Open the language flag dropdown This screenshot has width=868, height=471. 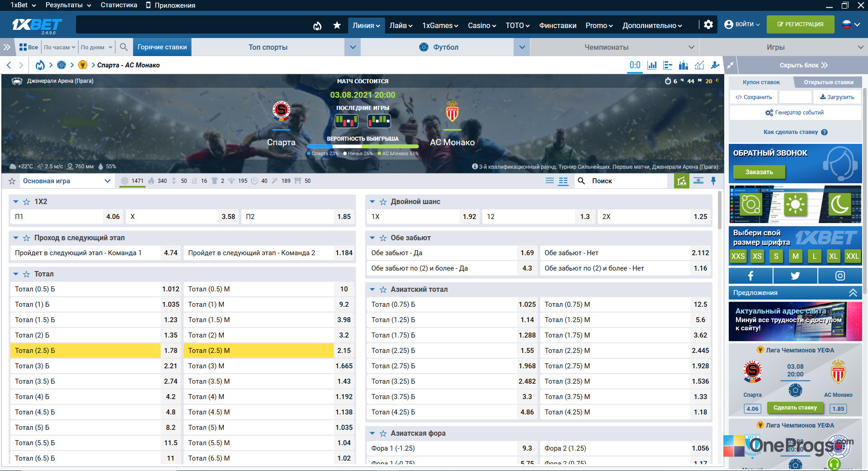pyautogui.click(x=851, y=24)
